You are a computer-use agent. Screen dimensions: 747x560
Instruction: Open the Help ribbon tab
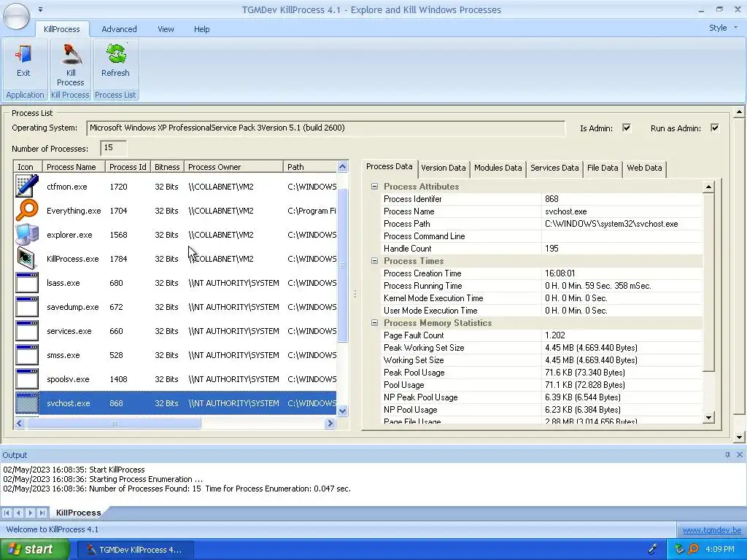(x=201, y=29)
